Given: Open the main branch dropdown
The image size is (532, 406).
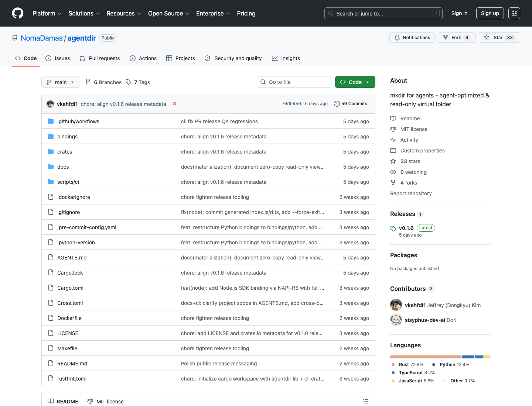Looking at the screenshot, I should pos(61,82).
